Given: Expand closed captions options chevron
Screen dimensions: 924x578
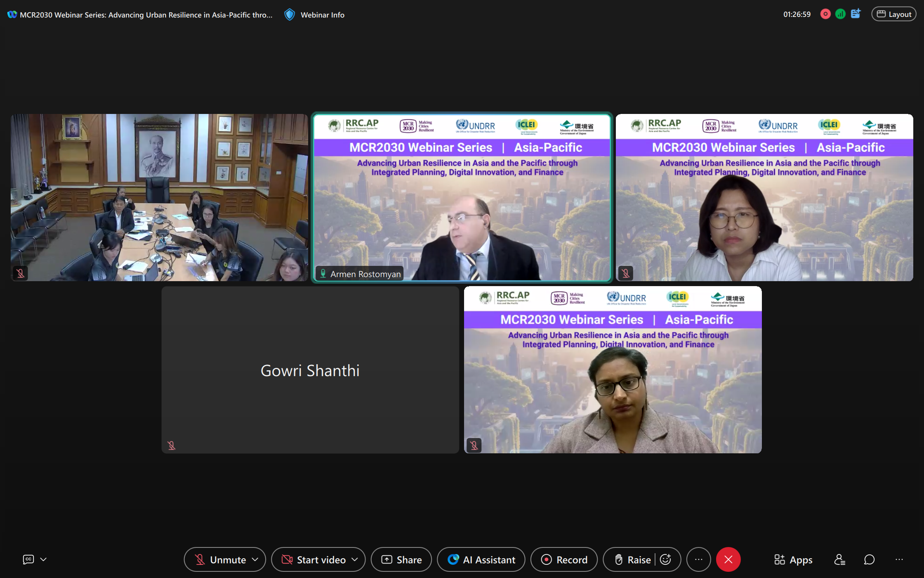Looking at the screenshot, I should tap(43, 559).
